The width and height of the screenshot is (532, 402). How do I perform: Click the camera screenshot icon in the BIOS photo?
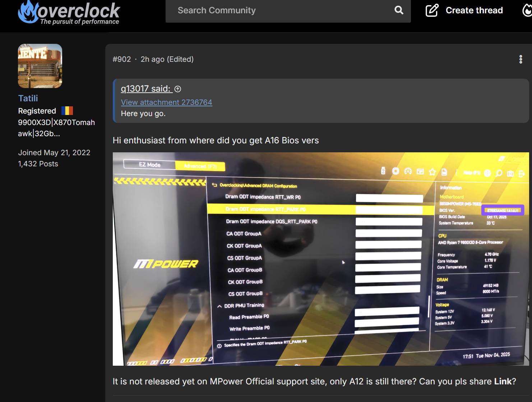[510, 174]
